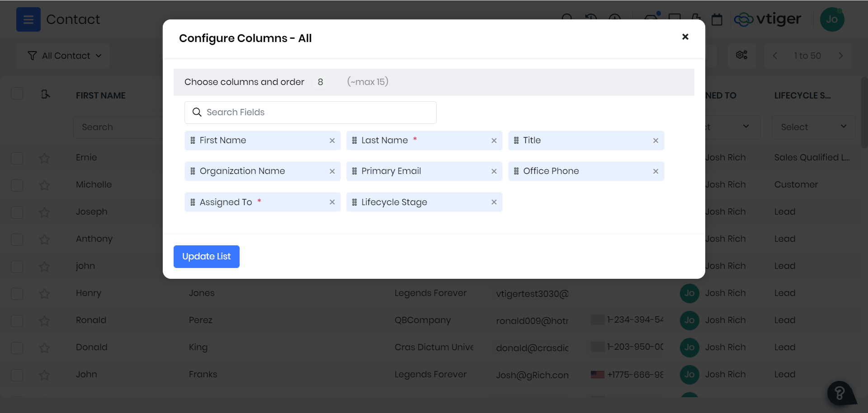
Task: Open the list settings gear icon
Action: (741, 55)
